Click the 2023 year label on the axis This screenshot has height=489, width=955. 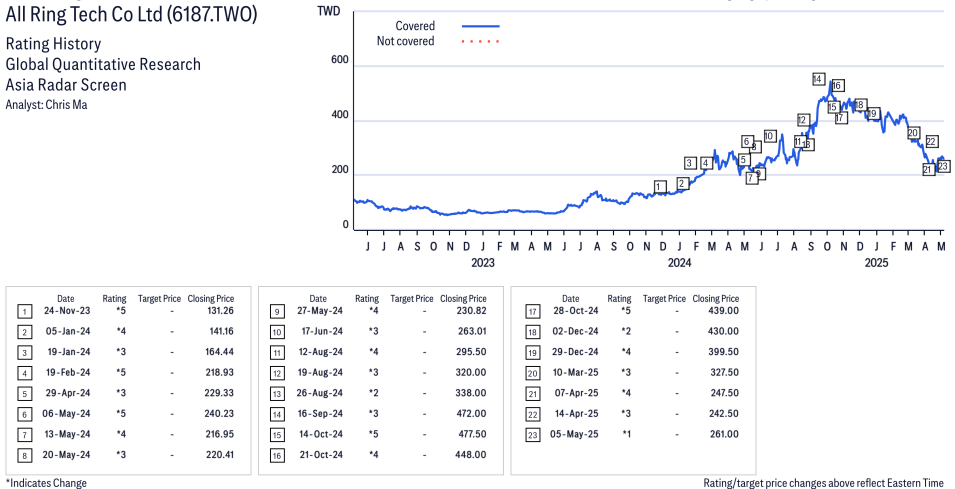[x=483, y=263]
